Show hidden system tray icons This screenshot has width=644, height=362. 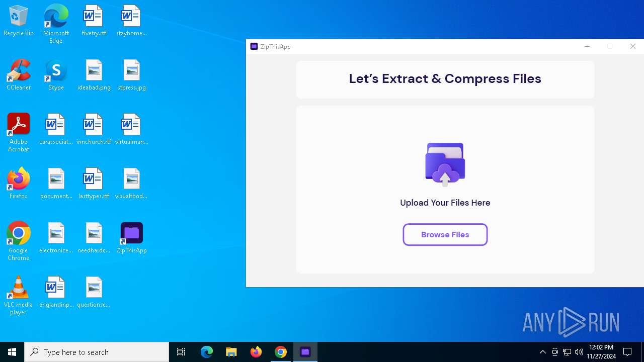click(542, 352)
